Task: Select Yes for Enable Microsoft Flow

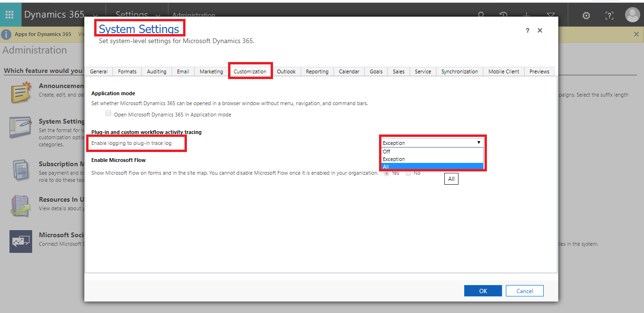Action: coord(387,173)
